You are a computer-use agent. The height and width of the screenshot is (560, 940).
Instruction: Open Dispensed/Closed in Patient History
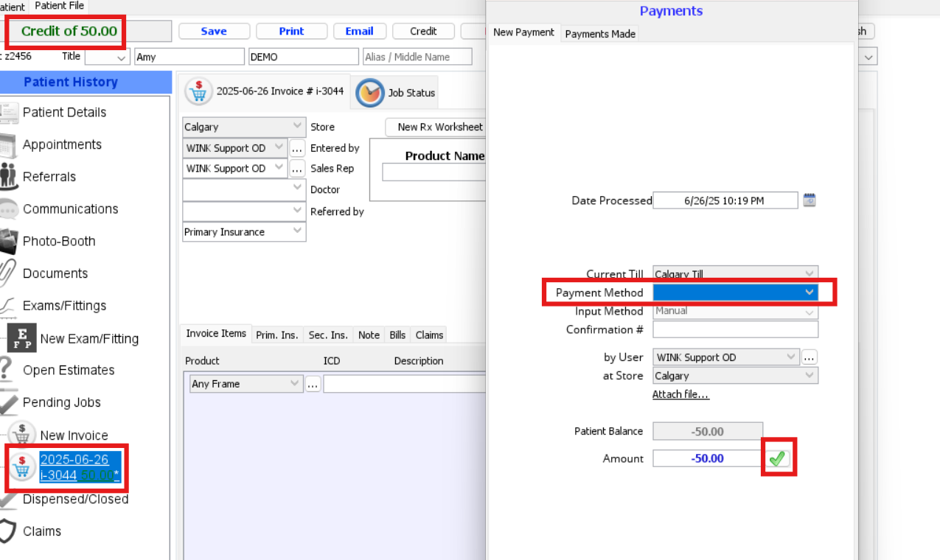coord(75,500)
